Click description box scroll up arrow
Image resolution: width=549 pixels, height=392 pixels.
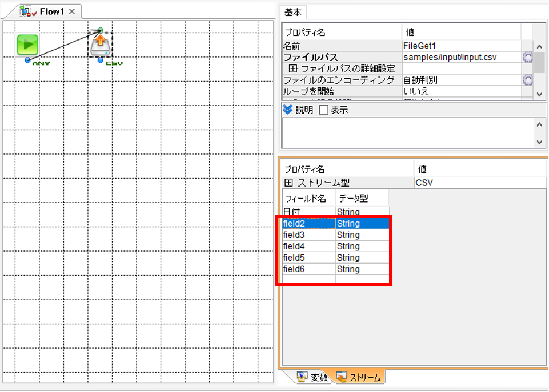[539, 124]
